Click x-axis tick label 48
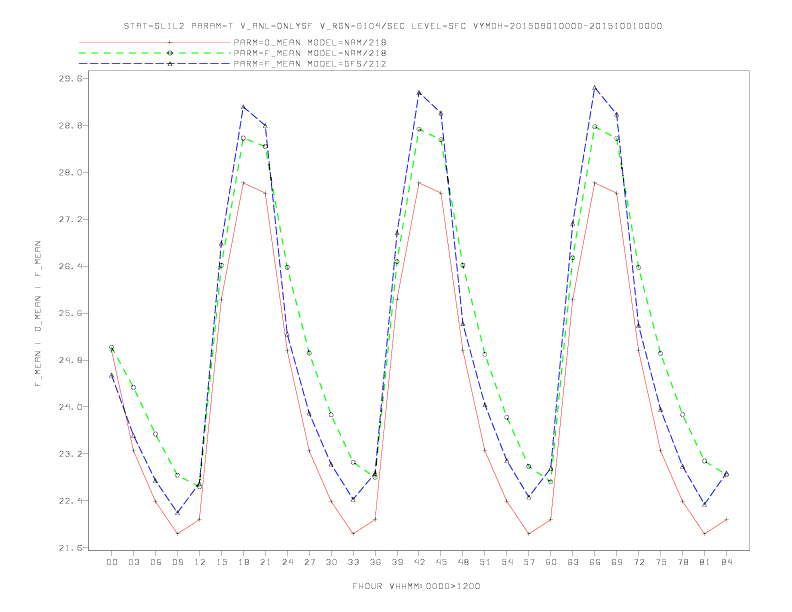Viewport: 792px width, 612px height. (x=463, y=562)
